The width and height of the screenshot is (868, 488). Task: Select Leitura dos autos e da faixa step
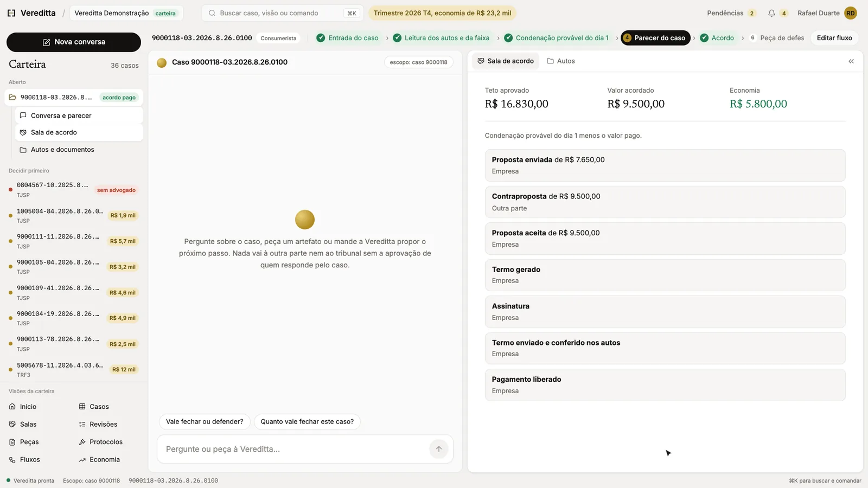[x=441, y=38]
